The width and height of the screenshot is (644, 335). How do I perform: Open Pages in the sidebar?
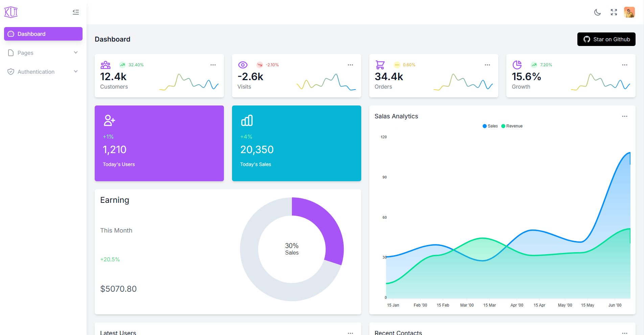(43, 53)
